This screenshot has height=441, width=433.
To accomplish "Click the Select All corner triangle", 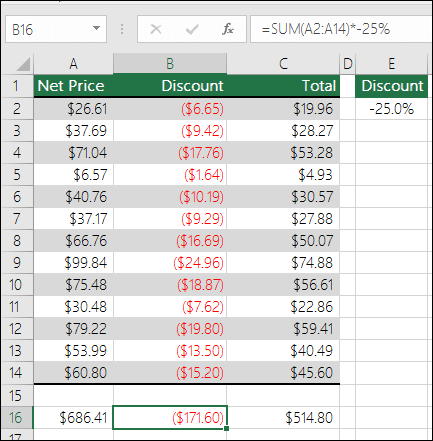I will coord(23,64).
